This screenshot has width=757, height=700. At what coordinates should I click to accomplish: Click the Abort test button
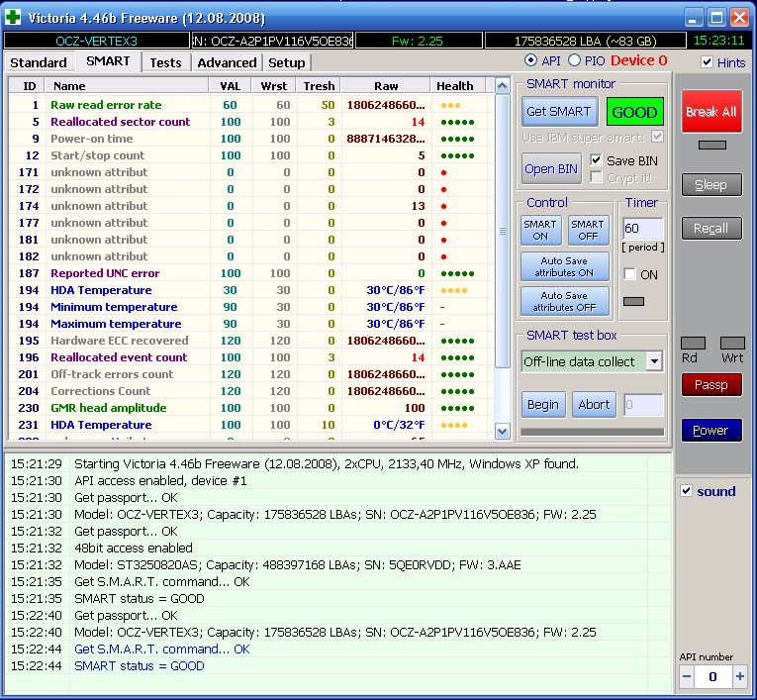coord(594,404)
